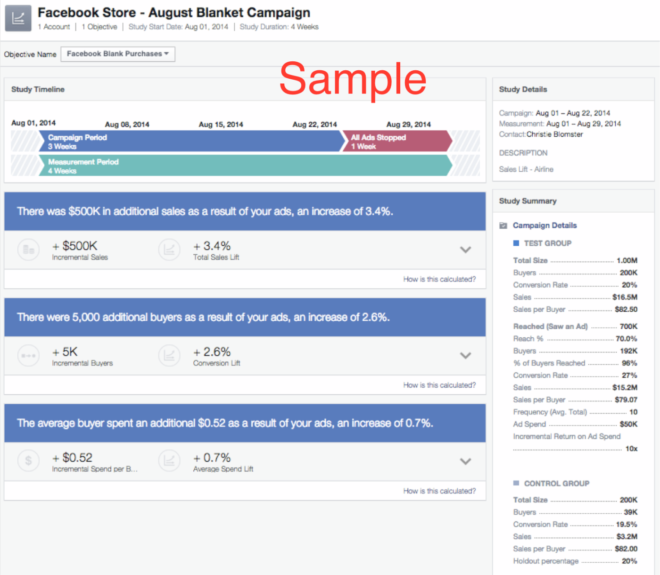Open 'How is this calculated?' under sales lift
Screen dimensions: 660x575
pyautogui.click(x=439, y=279)
